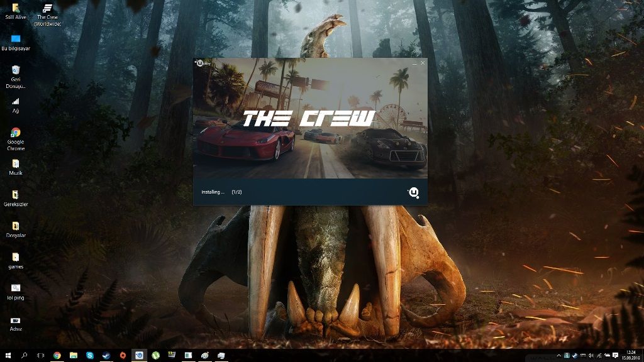Open Wi-Fi network tray icon
Screen dimensions: 644x362
(x=599, y=356)
